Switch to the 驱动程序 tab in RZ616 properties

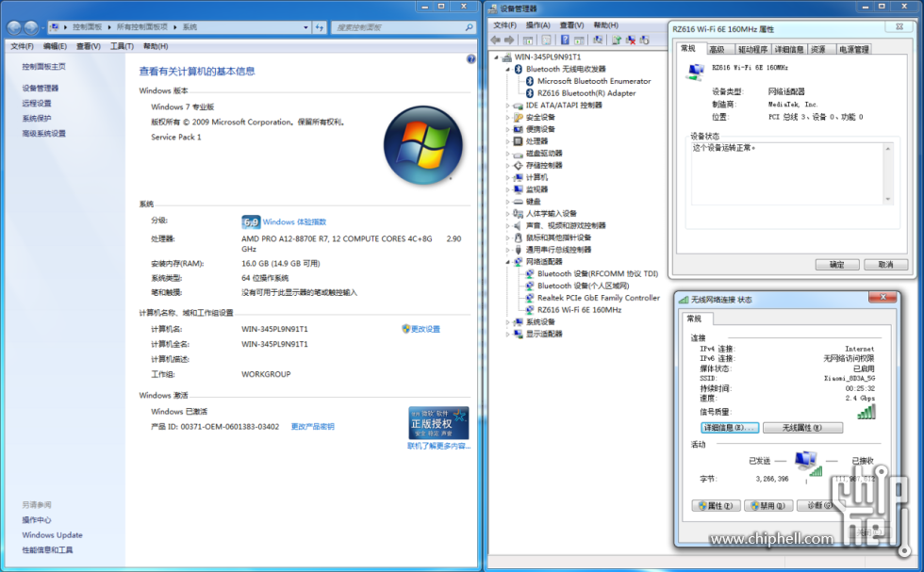pyautogui.click(x=752, y=50)
